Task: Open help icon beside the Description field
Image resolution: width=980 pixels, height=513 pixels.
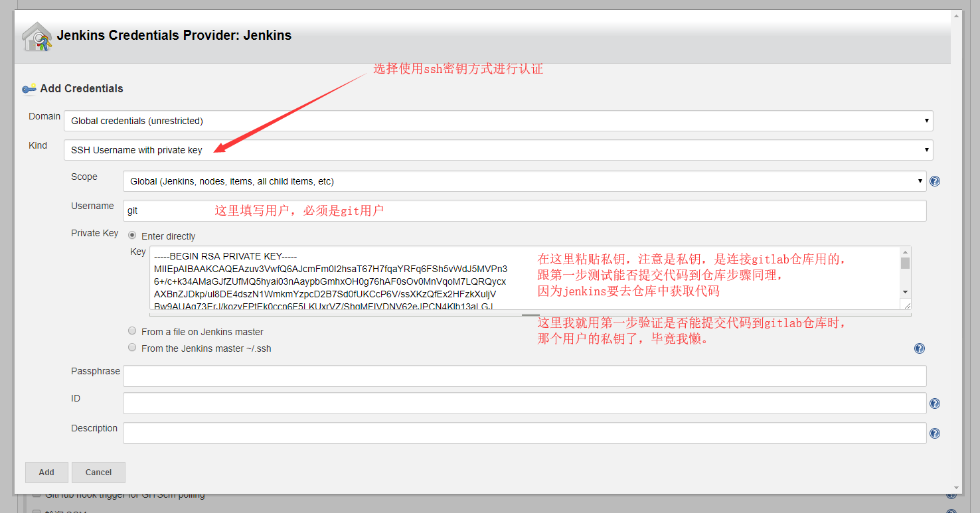Action: (935, 433)
